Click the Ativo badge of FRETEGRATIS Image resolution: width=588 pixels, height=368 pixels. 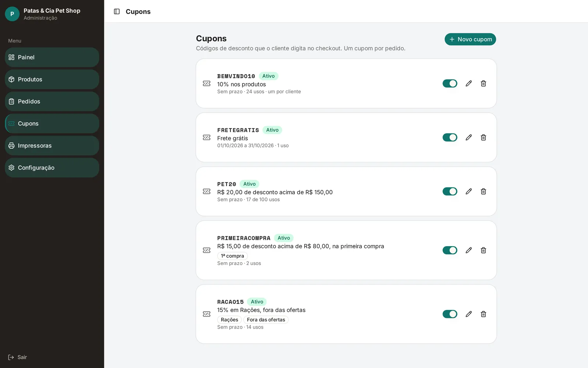coord(272,130)
